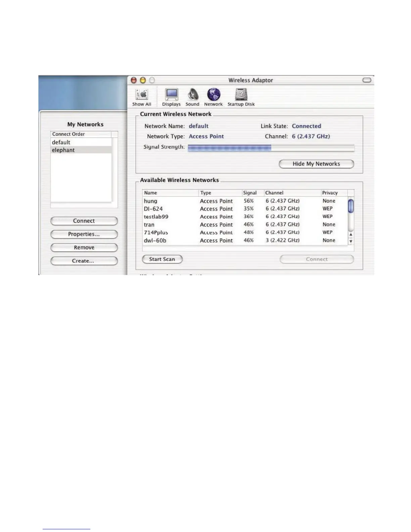Click the default network name value

[199, 126]
